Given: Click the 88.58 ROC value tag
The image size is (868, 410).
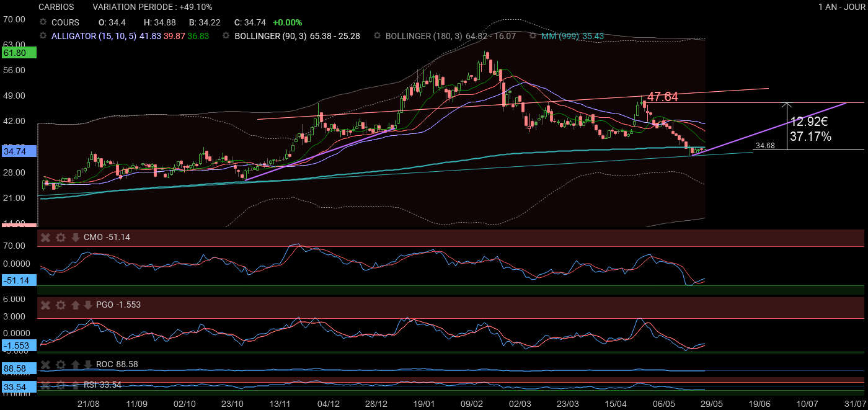Looking at the screenshot, I should (19, 368).
